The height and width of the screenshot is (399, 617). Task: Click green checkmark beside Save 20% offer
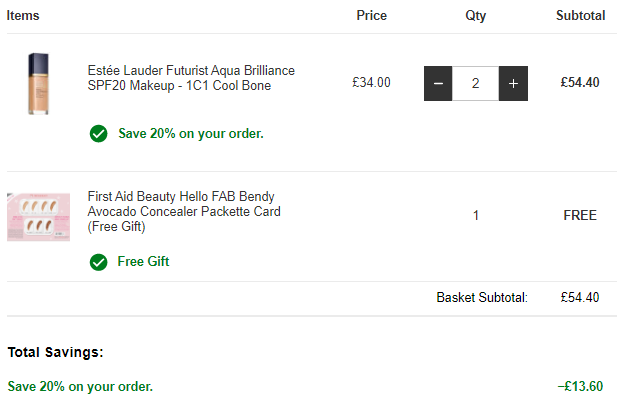click(98, 134)
